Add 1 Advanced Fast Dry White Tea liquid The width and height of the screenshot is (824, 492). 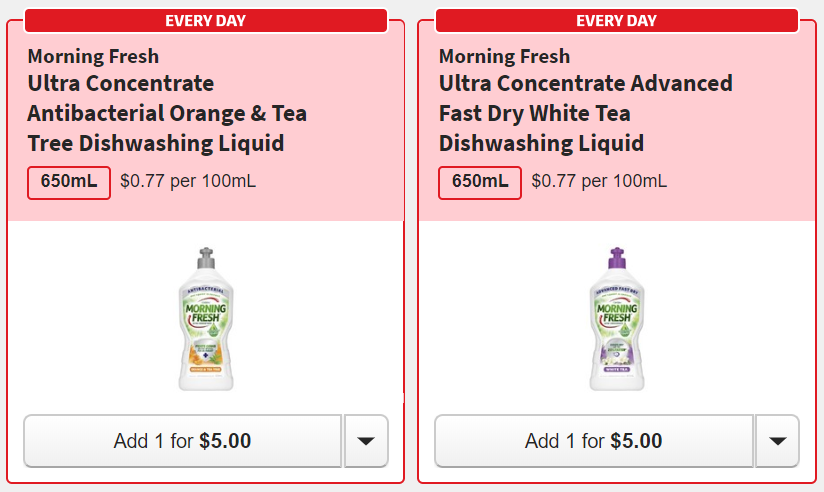point(593,441)
